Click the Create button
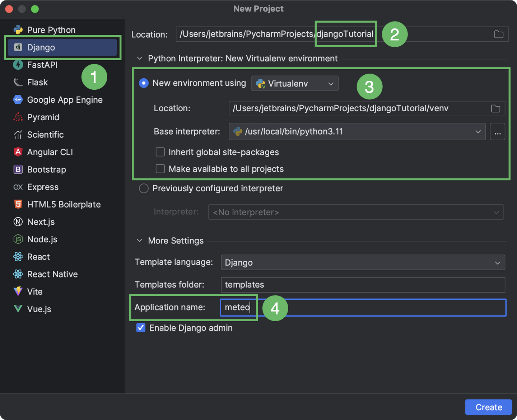This screenshot has height=420, width=517. point(488,407)
